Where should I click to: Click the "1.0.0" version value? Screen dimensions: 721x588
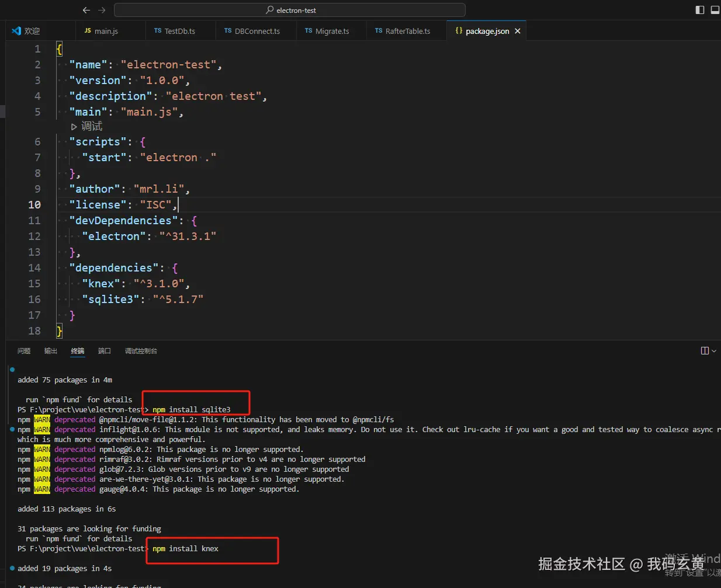tap(162, 81)
